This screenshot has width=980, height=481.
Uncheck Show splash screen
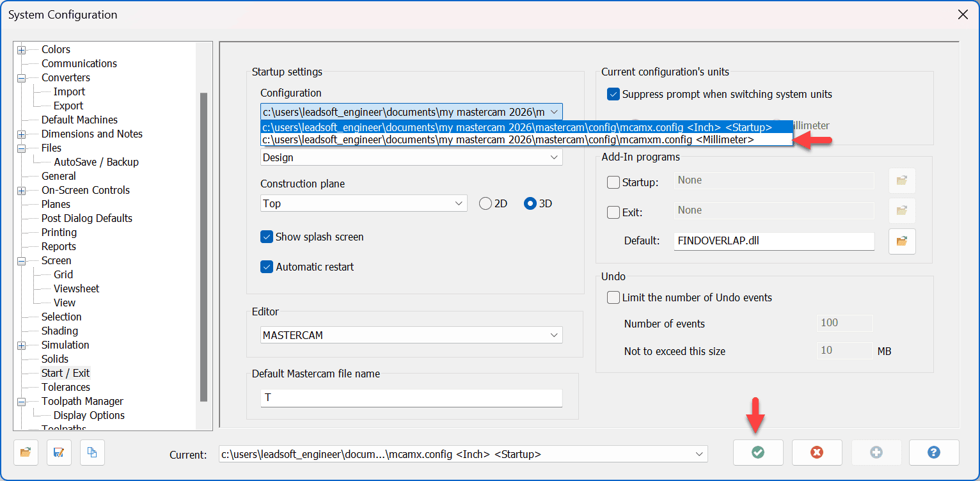tap(267, 237)
